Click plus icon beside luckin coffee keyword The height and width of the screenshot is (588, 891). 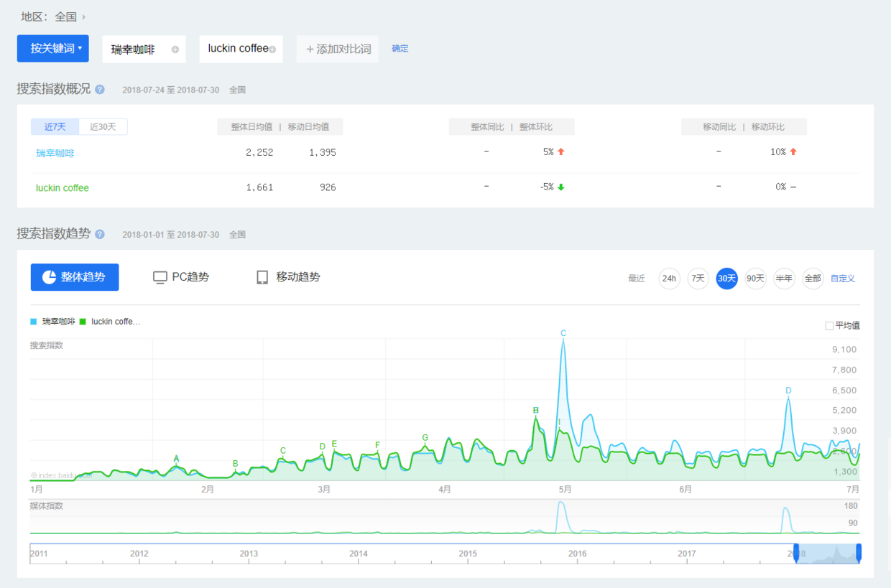tap(272, 50)
